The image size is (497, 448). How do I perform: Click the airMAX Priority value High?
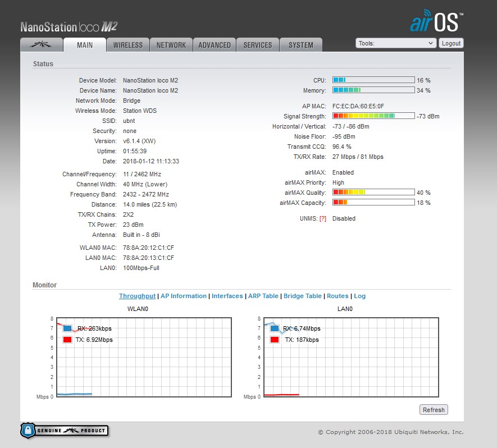tap(338, 183)
